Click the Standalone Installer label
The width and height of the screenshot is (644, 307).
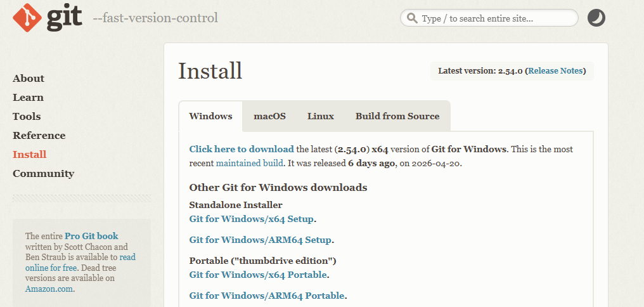pyautogui.click(x=236, y=205)
